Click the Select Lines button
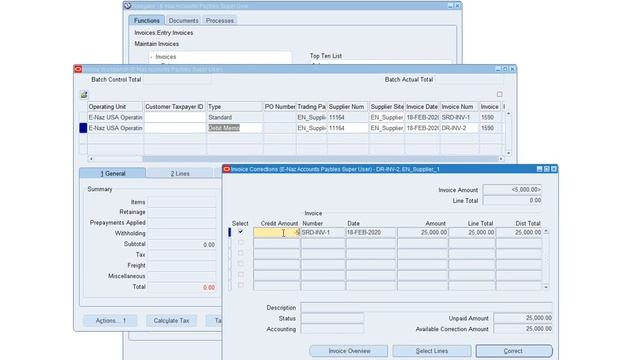Image resolution: width=640 pixels, height=360 pixels. click(431, 351)
